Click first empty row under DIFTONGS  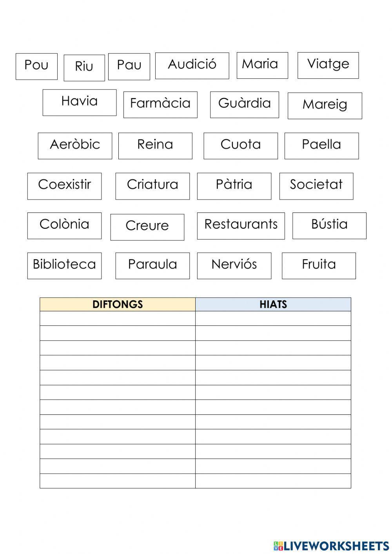117,318
